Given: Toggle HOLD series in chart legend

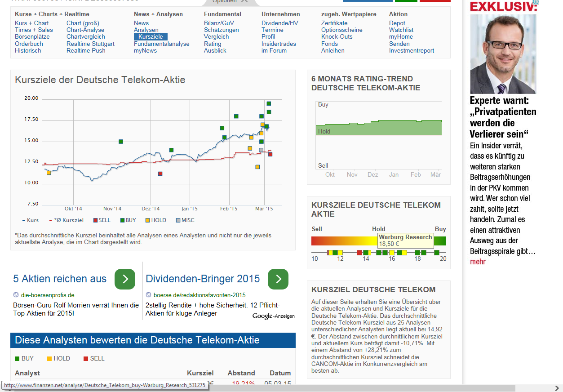Looking at the screenshot, I should click(155, 220).
